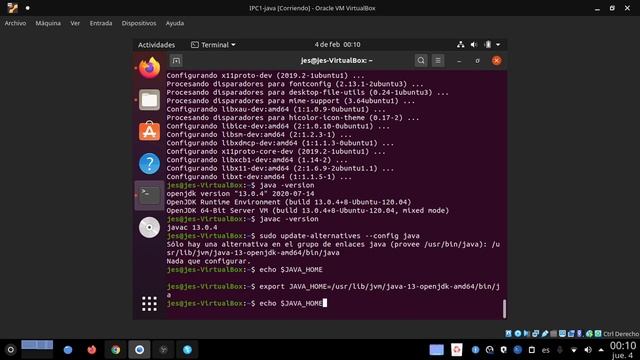Click the line 'echo $JAVA_HOME' at the cursor
Viewport: 640px width, 360px height.
click(x=291, y=303)
